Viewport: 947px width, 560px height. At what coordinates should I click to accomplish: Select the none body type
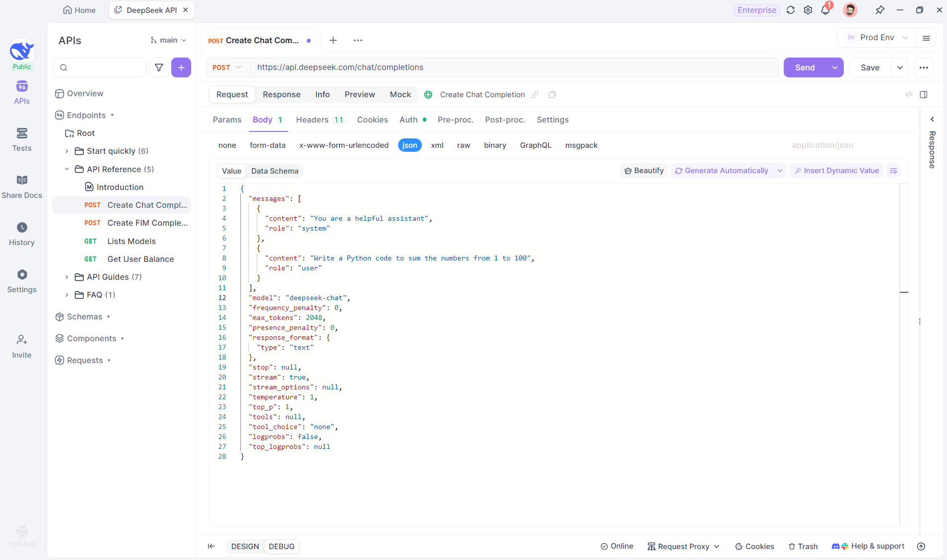coord(227,145)
